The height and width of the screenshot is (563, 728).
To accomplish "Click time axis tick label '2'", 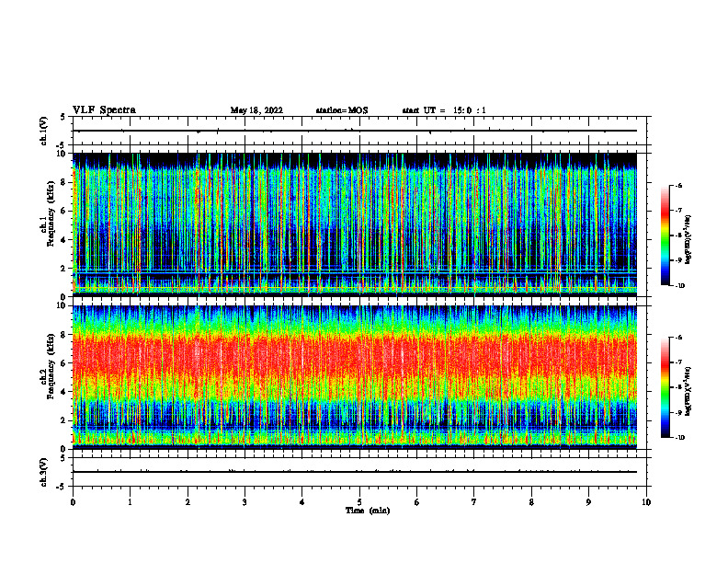I will pos(188,502).
